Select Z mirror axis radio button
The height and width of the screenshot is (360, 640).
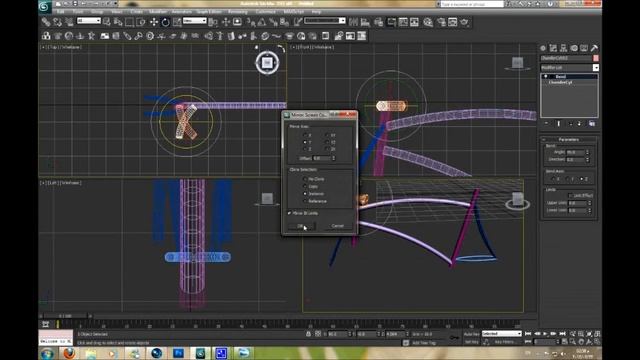304,149
